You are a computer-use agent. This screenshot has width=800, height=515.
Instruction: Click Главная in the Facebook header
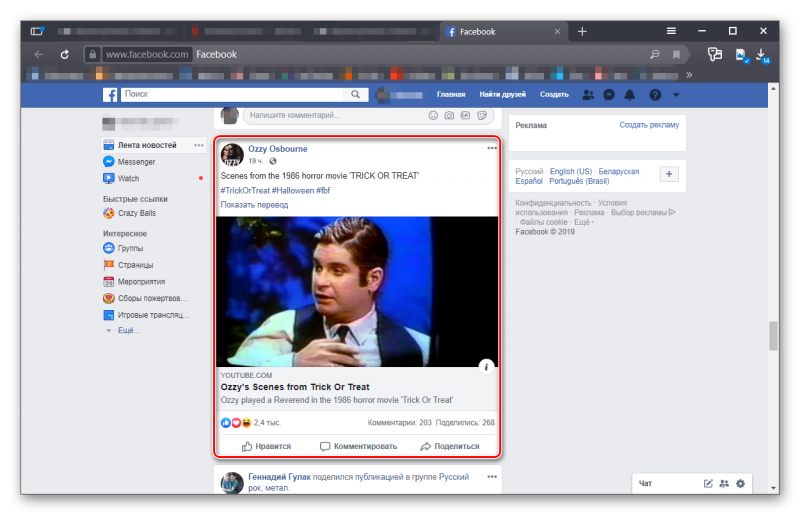tap(451, 94)
